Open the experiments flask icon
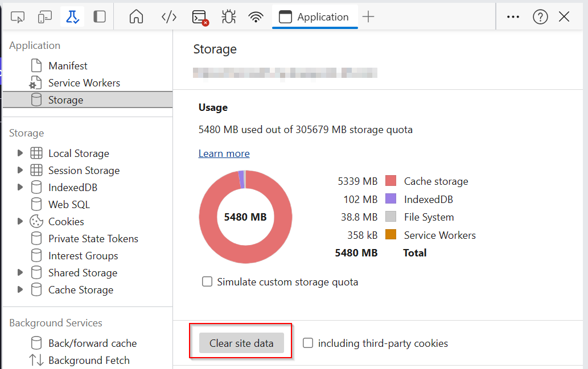This screenshot has height=369, width=588. (72, 17)
